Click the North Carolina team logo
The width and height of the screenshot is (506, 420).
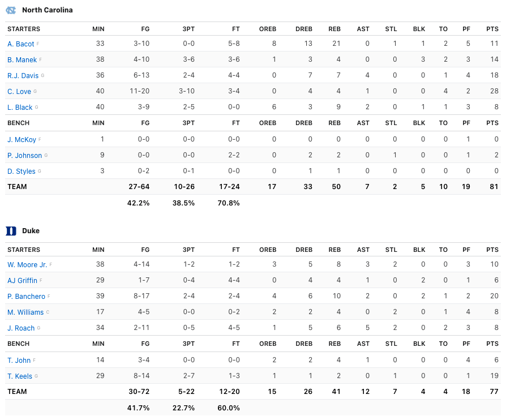pyautogui.click(x=11, y=10)
